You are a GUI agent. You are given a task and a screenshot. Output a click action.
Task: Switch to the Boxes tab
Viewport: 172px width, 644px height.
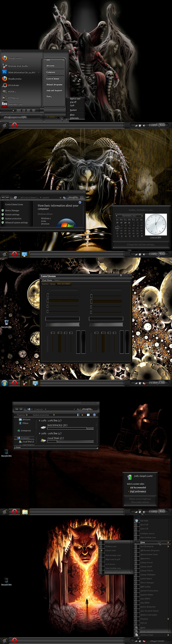click(53, 284)
